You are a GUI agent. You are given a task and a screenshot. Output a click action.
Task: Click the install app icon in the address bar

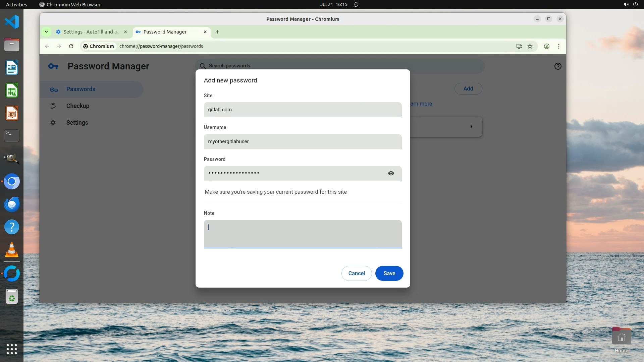(519, 46)
